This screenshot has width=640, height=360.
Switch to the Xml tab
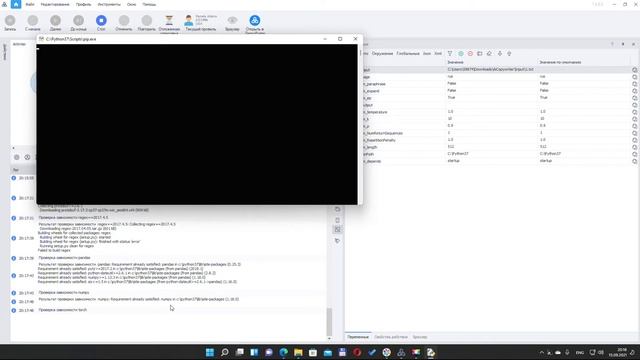(x=438, y=53)
